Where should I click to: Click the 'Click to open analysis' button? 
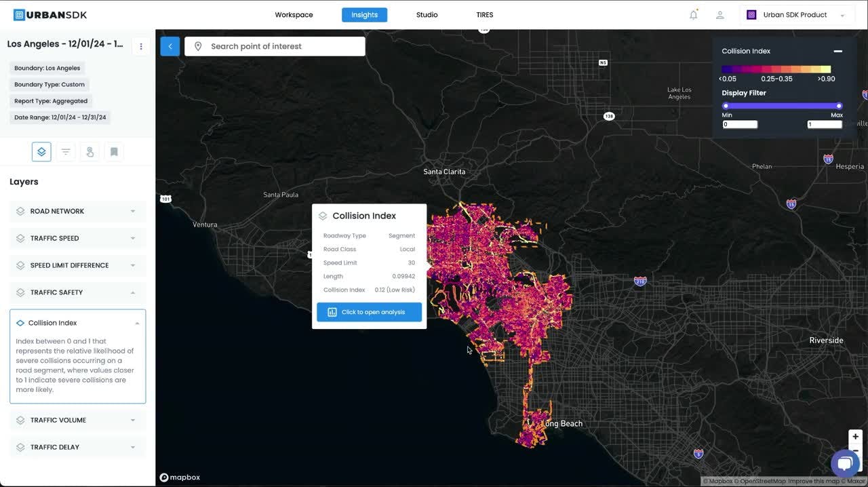369,312
